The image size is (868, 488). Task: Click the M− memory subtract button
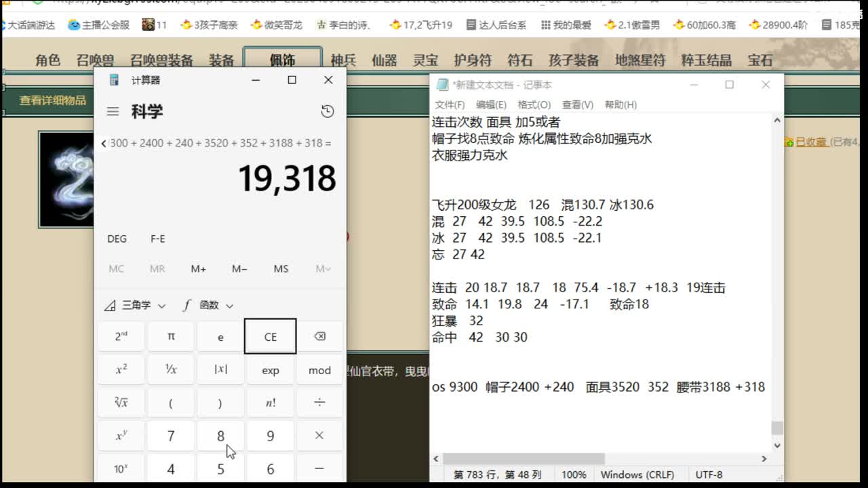pos(239,269)
